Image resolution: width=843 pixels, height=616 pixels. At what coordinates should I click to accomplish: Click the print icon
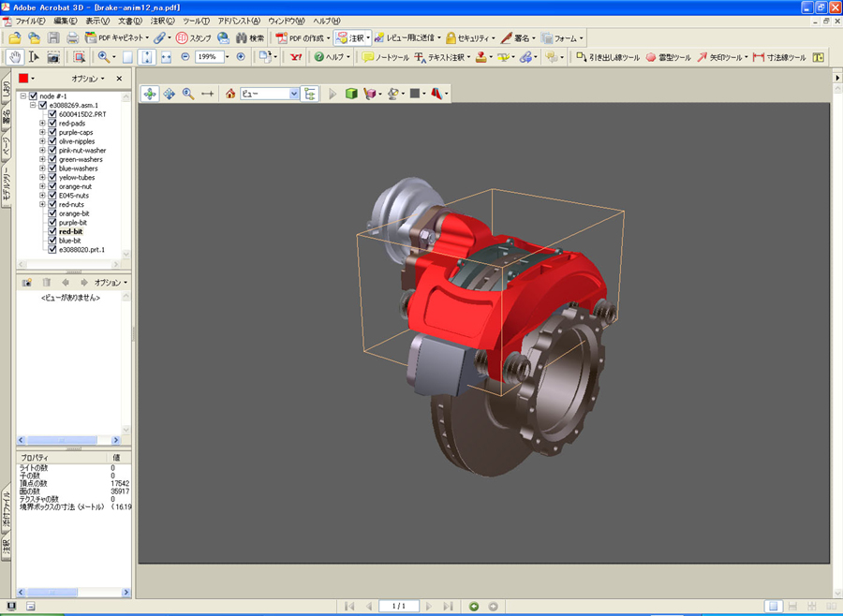click(72, 38)
